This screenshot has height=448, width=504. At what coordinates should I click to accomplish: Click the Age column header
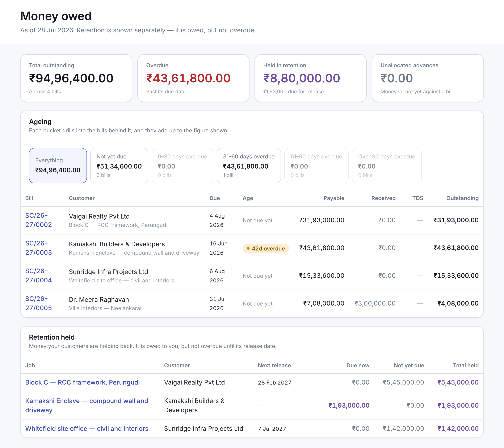248,198
